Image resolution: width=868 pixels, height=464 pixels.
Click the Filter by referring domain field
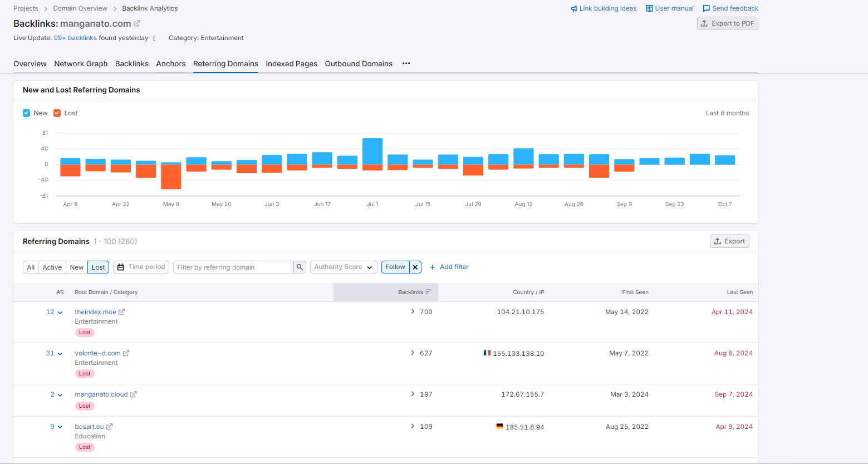click(233, 267)
